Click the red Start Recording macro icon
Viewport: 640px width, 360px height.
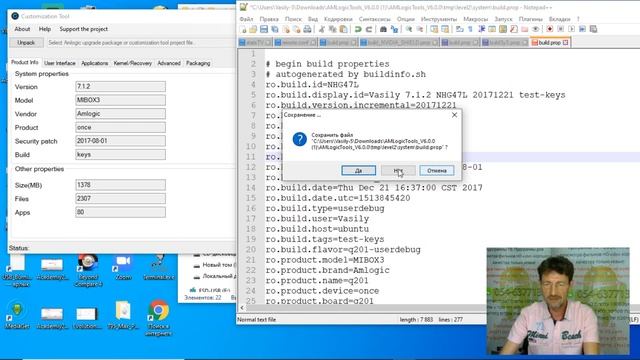click(x=550, y=29)
